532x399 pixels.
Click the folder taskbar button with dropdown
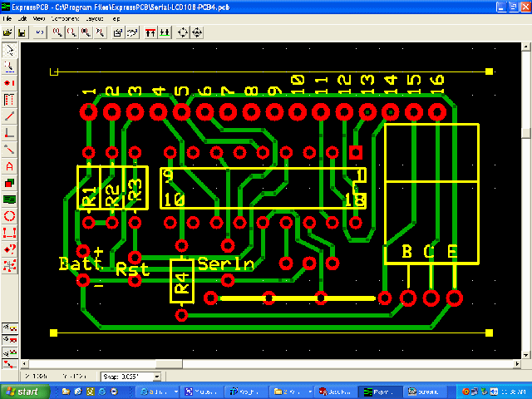click(x=292, y=392)
